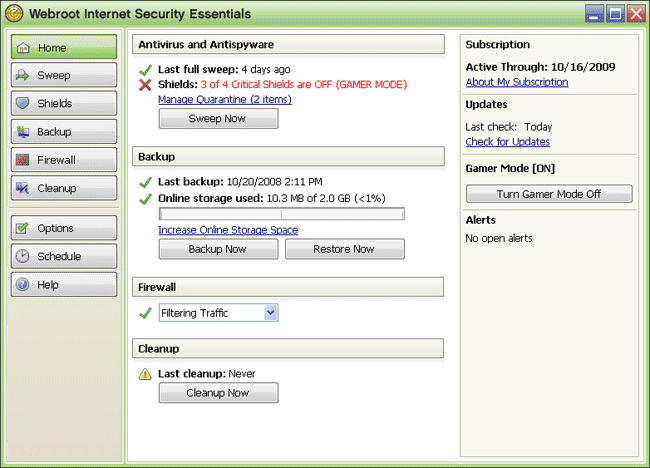The width and height of the screenshot is (650, 468).
Task: Open About My Subscription link
Action: [517, 82]
